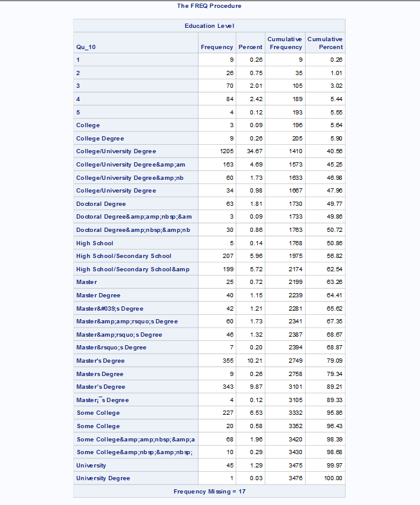Click frequency value 1205
The image size is (420, 505).
226,151
